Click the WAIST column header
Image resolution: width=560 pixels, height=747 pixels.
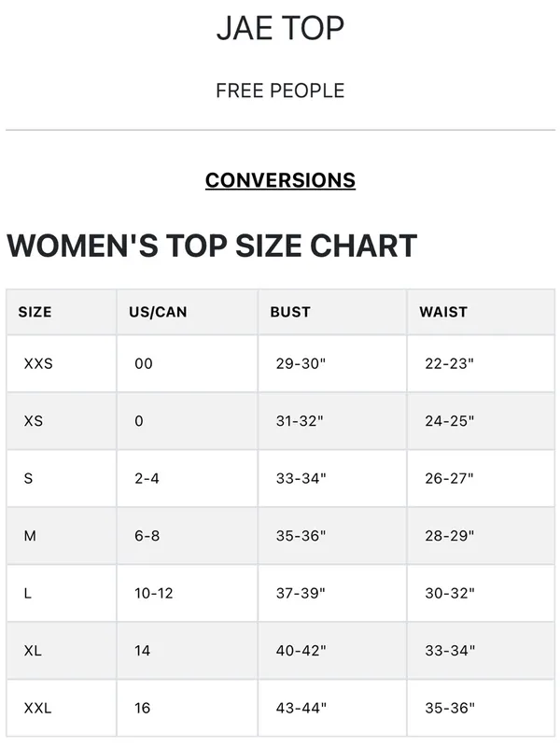click(x=443, y=312)
